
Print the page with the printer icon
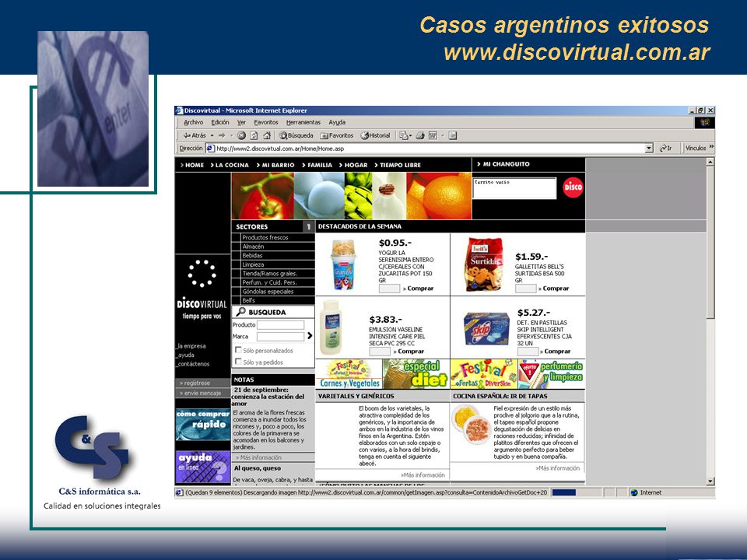pos(419,135)
